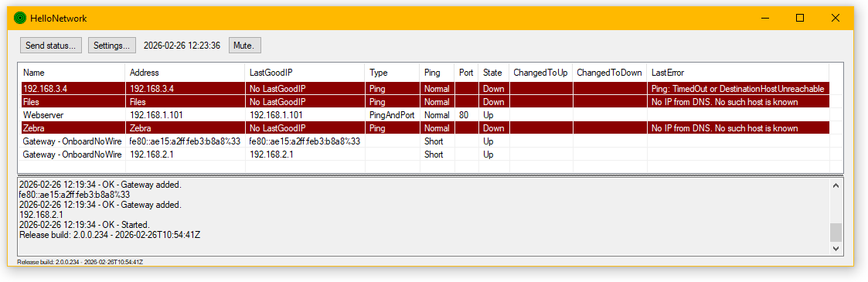Image resolution: width=868 pixels, height=282 pixels.
Task: Click the ChangedToDown column header
Action: [x=609, y=73]
